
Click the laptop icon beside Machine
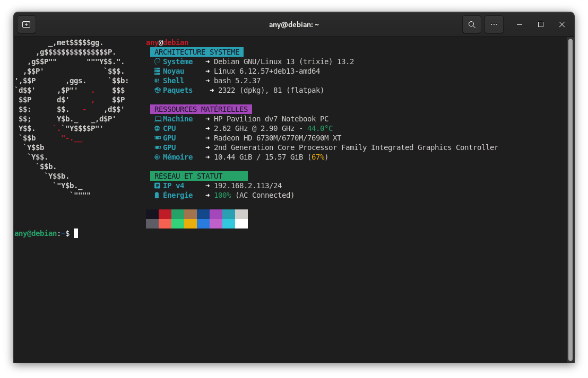[158, 119]
